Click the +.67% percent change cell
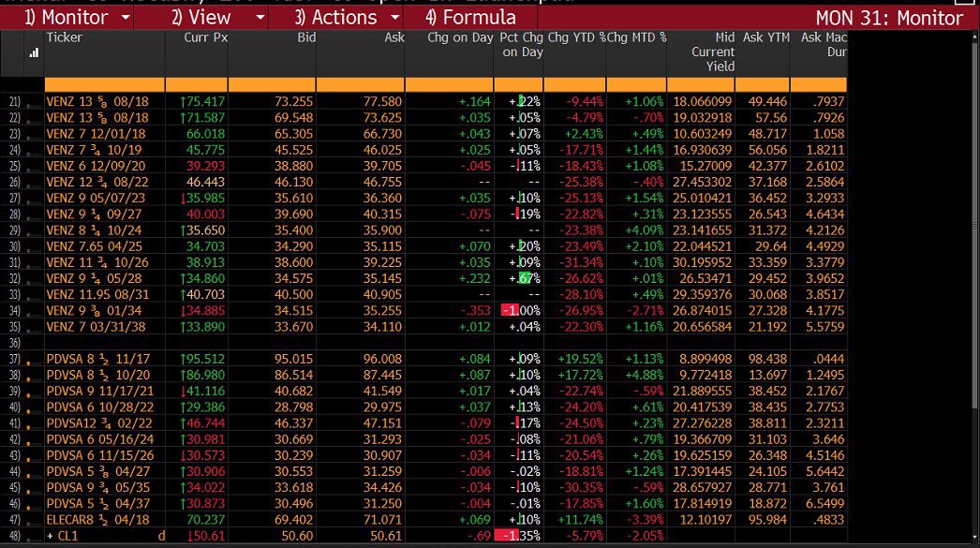This screenshot has width=980, height=548. pos(525,279)
